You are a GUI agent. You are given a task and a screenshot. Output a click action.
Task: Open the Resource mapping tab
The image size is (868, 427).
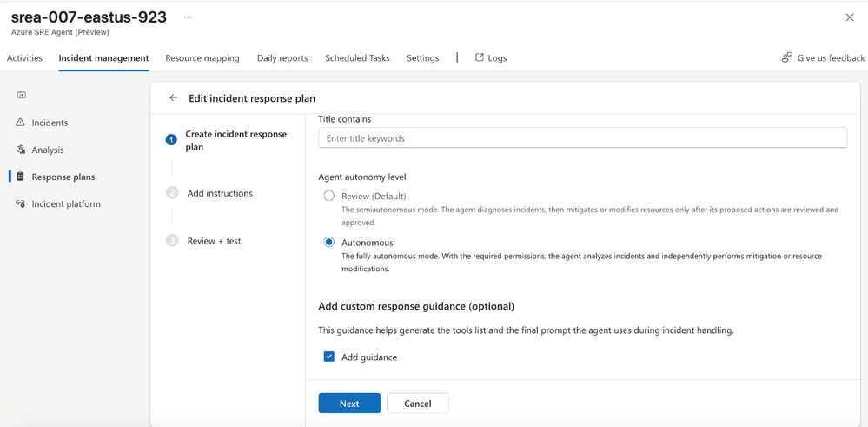[x=202, y=58]
